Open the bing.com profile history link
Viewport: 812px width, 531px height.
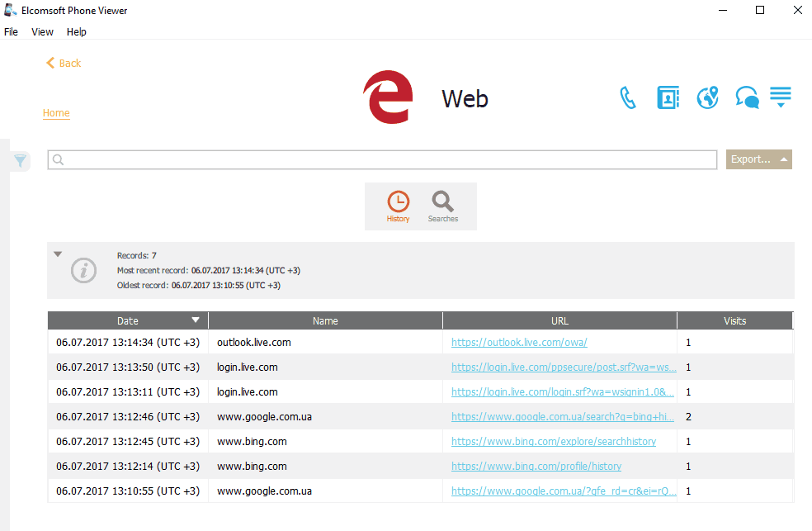536,466
